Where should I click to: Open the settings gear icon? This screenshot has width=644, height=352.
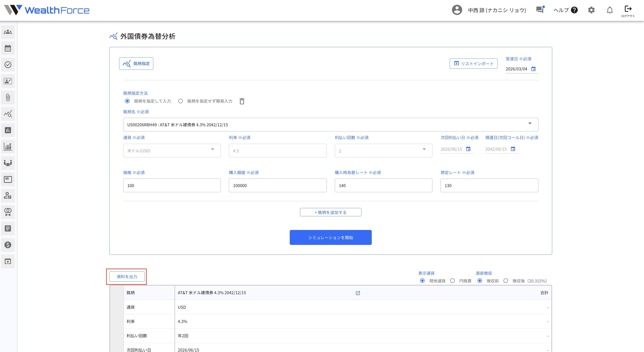click(x=591, y=10)
